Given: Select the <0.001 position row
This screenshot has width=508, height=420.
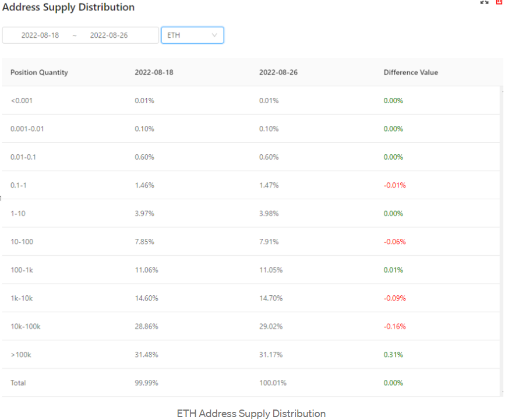Looking at the screenshot, I should (x=251, y=100).
